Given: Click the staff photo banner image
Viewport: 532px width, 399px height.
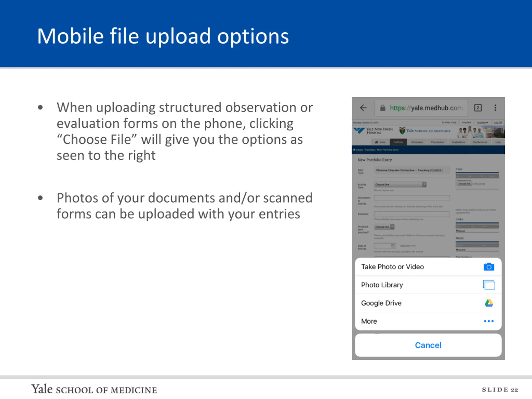Looking at the screenshot, I should pos(480,132).
